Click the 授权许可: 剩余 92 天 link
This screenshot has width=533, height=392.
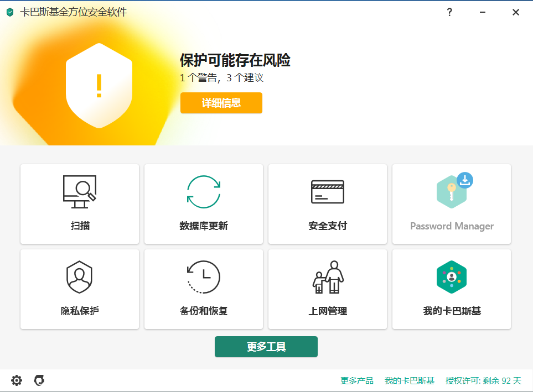(483, 380)
